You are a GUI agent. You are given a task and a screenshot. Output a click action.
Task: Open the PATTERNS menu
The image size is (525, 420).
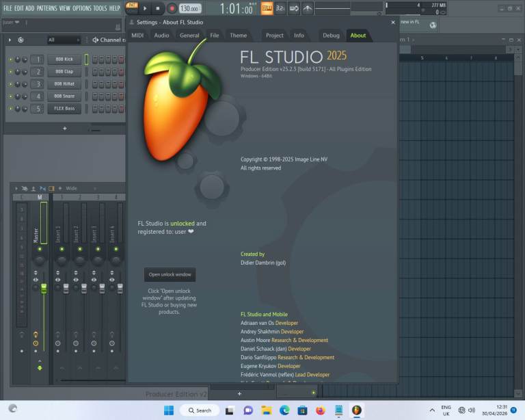(x=47, y=8)
